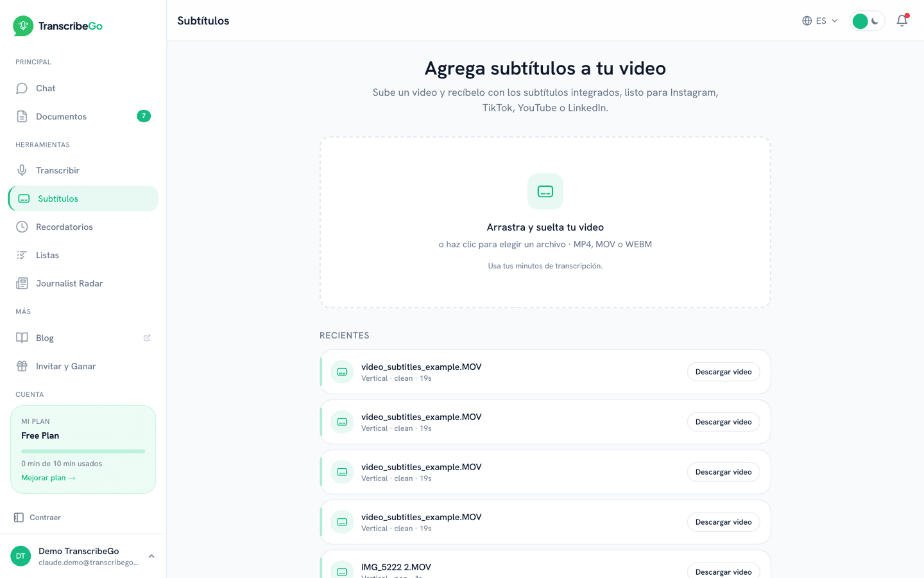Click the claude.demo@transcribego email text

click(x=89, y=563)
